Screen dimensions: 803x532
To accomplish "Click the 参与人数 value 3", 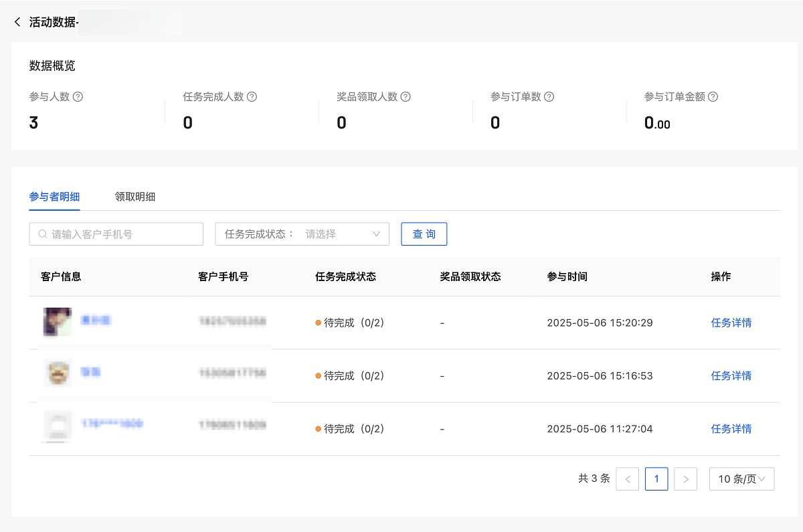I will (33, 122).
